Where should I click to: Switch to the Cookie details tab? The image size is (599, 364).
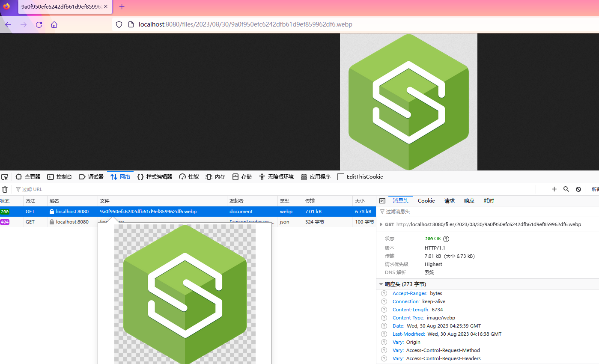coord(426,201)
